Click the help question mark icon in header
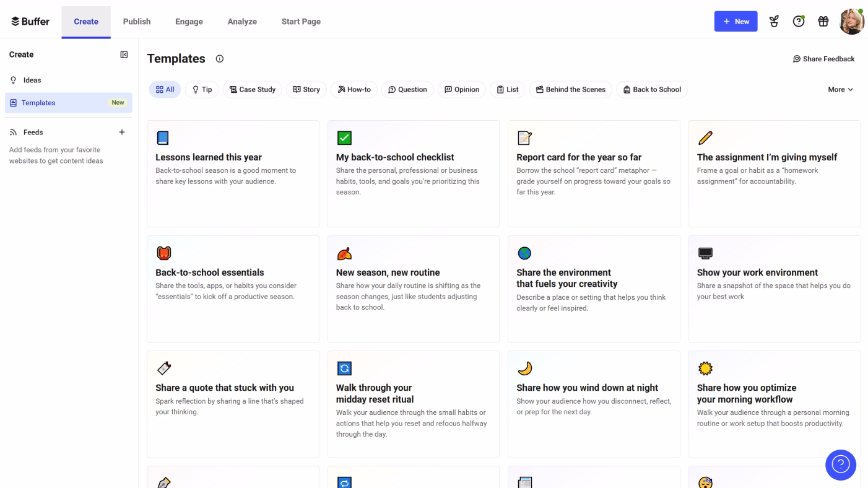This screenshot has width=868, height=488. click(x=799, y=22)
